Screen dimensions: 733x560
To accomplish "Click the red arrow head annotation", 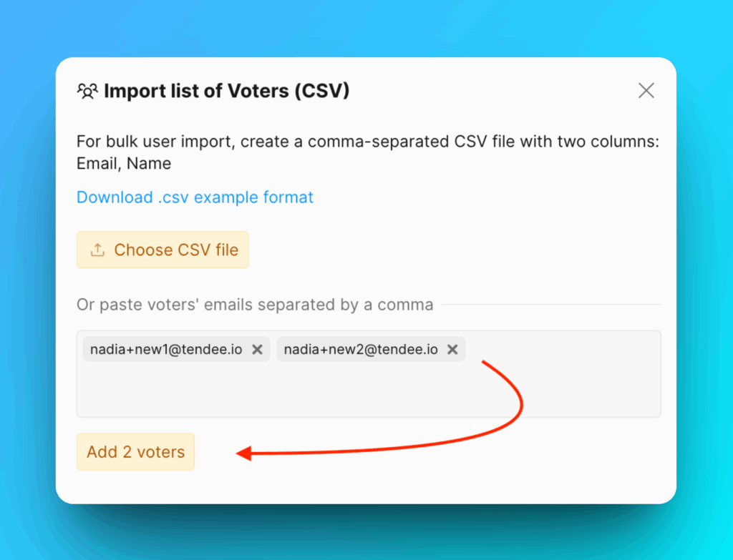I will [x=245, y=453].
